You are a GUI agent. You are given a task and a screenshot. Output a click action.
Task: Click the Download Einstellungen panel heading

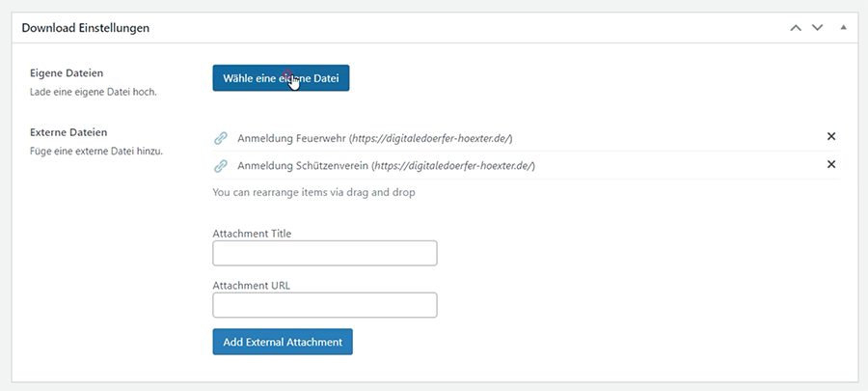pyautogui.click(x=86, y=28)
